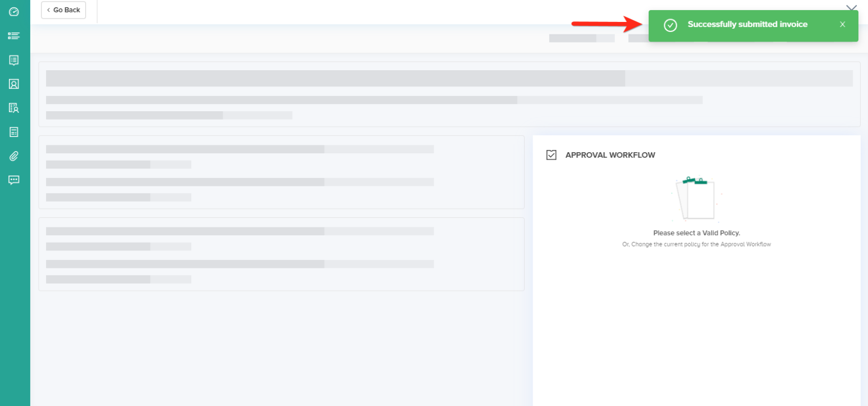Open the attachments paperclip icon
Viewport: 868px width, 406px height.
pyautogui.click(x=14, y=156)
